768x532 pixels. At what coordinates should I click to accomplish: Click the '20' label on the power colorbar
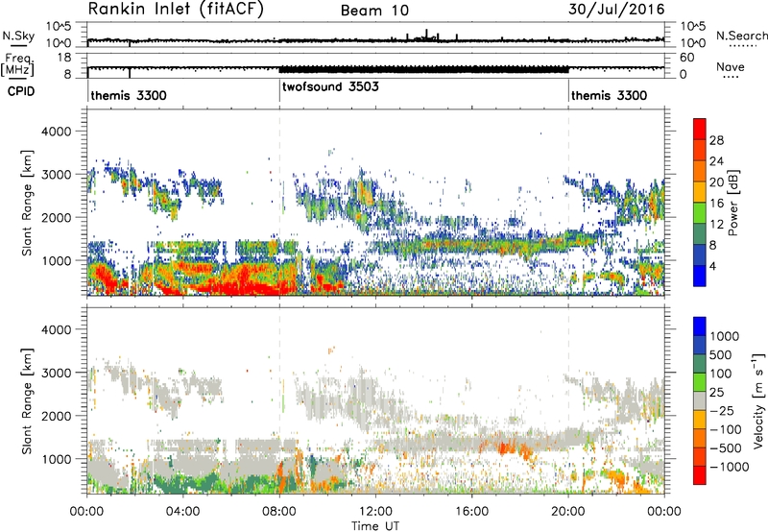click(716, 182)
